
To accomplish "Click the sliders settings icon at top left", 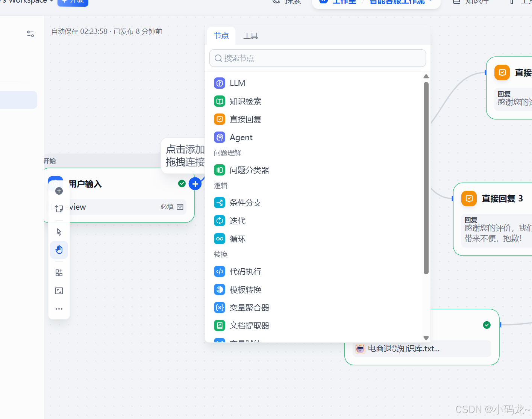I will tap(30, 34).
